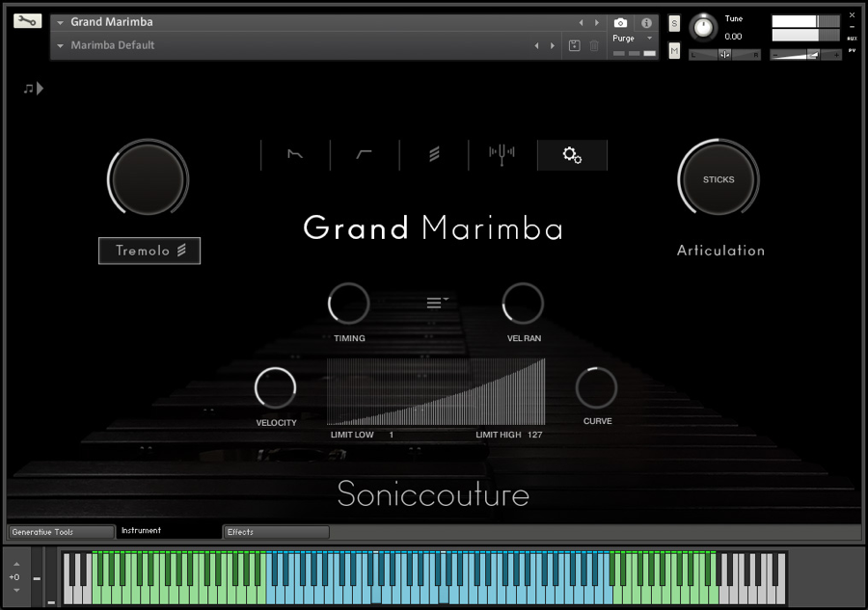Screen dimensions: 868x610
Task: Go to the previous instrument arrow
Action: tap(581, 23)
